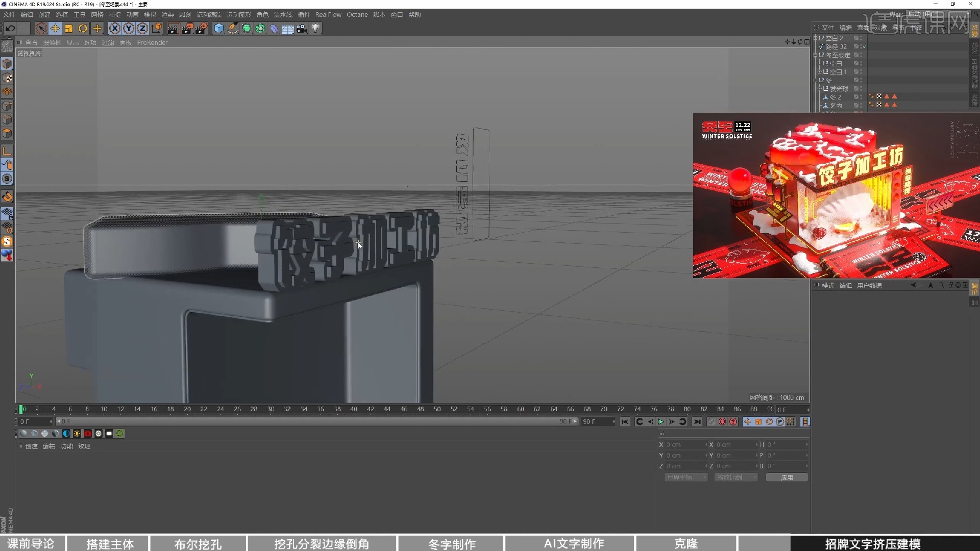Go to end of timeline
The width and height of the screenshot is (980, 551).
coord(697,422)
